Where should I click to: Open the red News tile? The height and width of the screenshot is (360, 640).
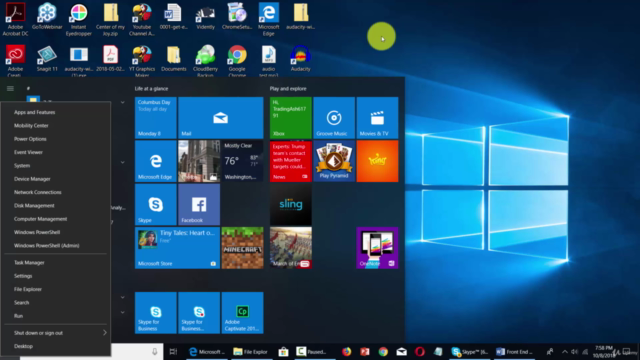(291, 161)
